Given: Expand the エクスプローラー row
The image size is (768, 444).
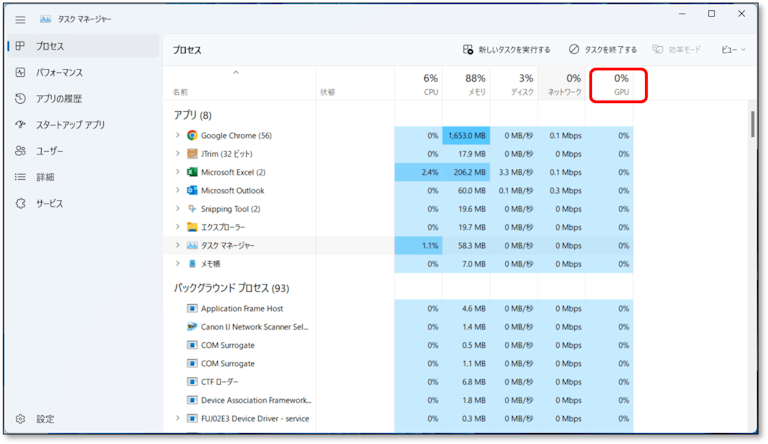Looking at the screenshot, I should pyautogui.click(x=178, y=227).
